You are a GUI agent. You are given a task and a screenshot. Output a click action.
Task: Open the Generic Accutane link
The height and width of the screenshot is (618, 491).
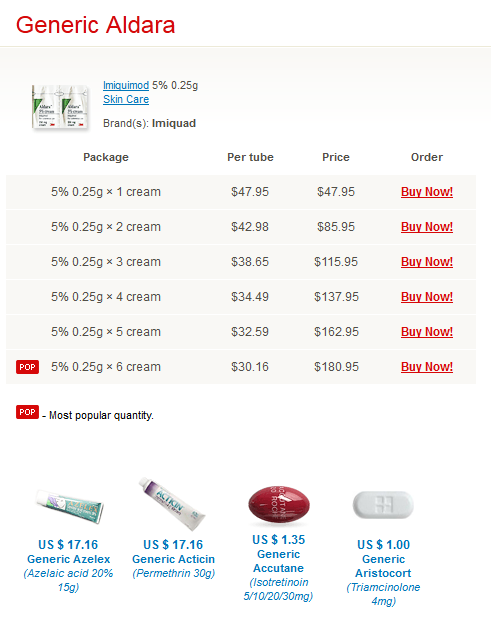tap(279, 561)
